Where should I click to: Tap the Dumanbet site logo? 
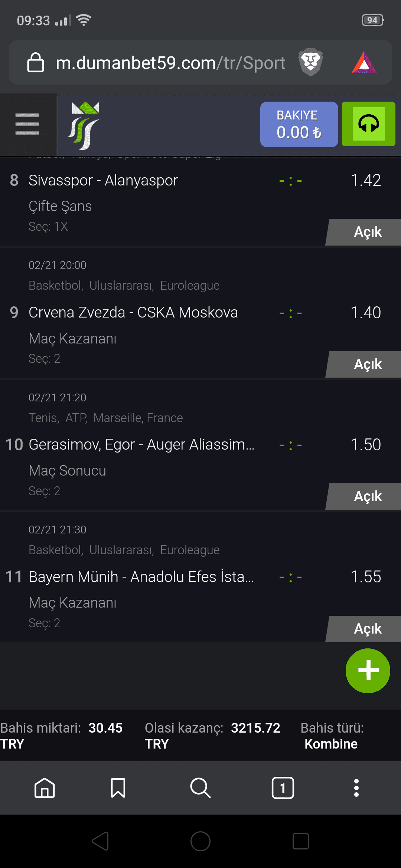(84, 125)
